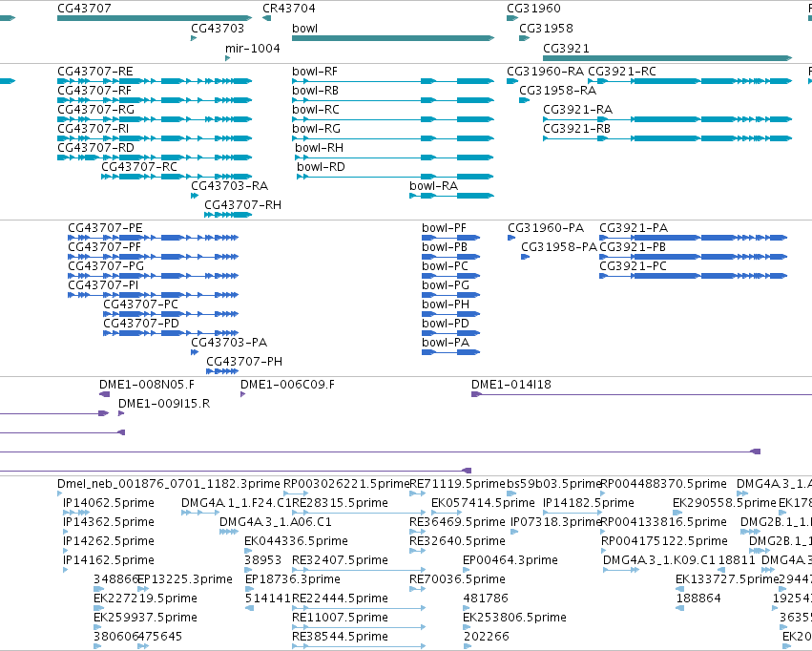812x651 pixels.
Task: Select protein label CG3921-PB
Action: [x=633, y=247]
